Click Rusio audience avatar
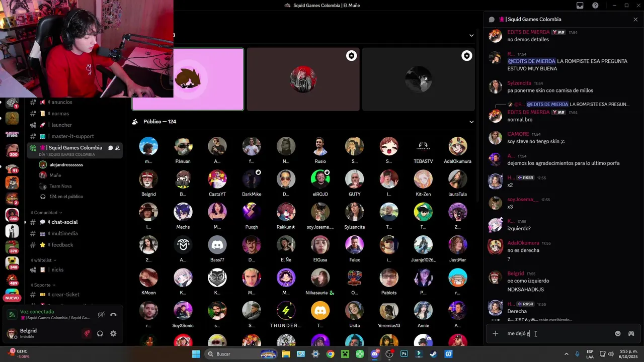Screen dimensions: 644x362 point(320,146)
